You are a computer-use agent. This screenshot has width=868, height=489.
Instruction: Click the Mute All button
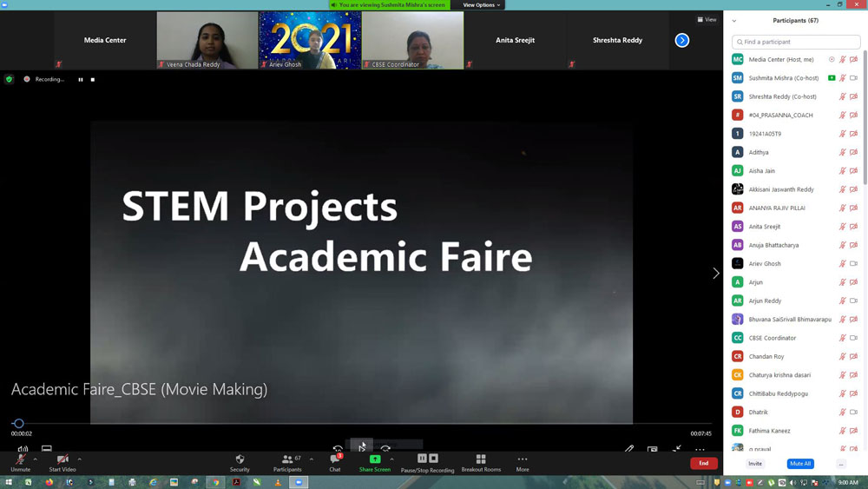click(x=799, y=464)
